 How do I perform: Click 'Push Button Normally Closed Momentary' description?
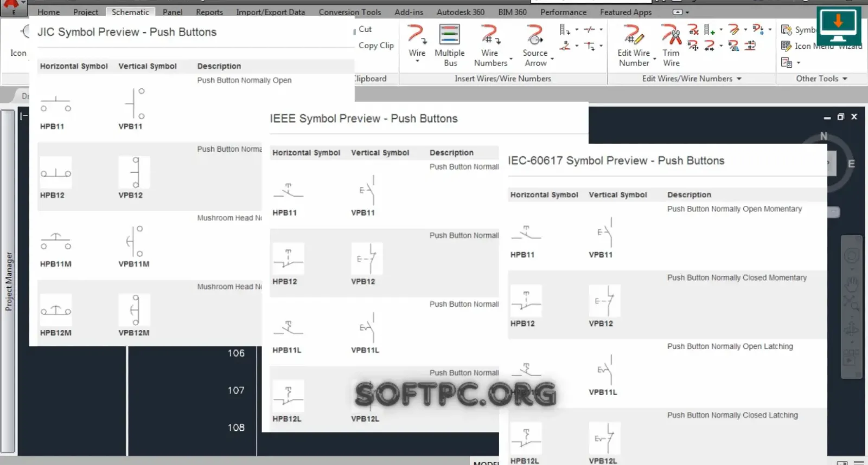(737, 277)
